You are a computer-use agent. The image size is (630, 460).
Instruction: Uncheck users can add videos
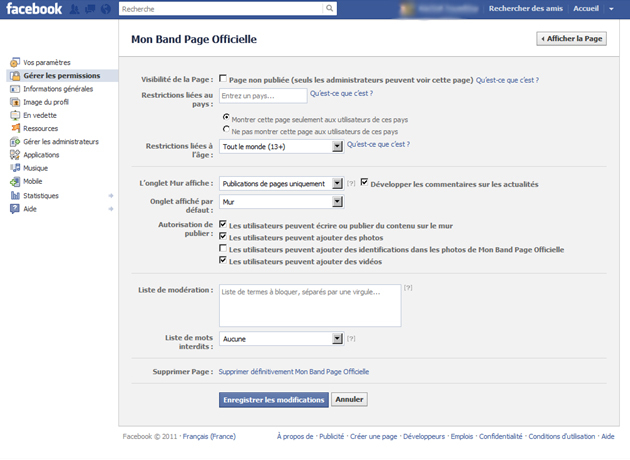pyautogui.click(x=223, y=260)
